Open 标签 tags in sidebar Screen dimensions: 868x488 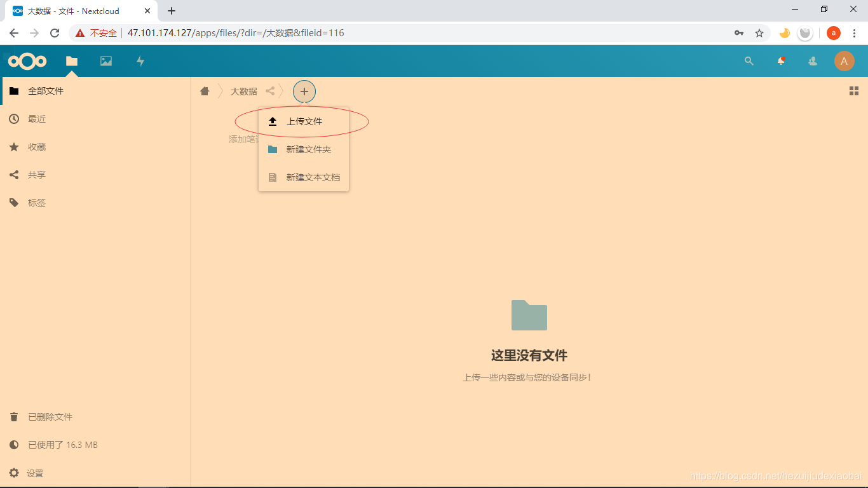[x=95, y=203]
